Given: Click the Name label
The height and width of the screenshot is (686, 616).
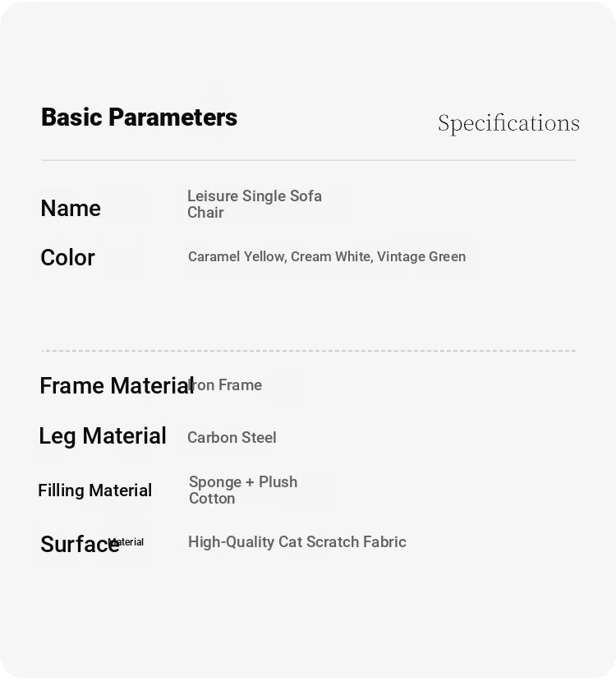Looking at the screenshot, I should (x=71, y=208).
